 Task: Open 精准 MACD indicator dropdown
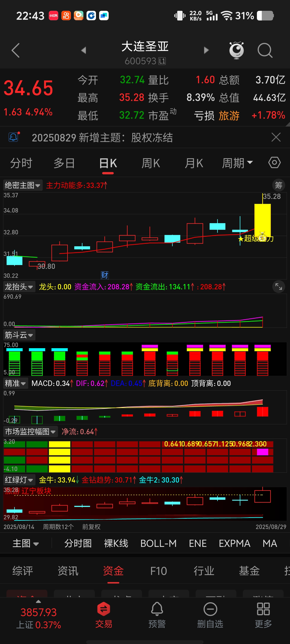coord(15,383)
